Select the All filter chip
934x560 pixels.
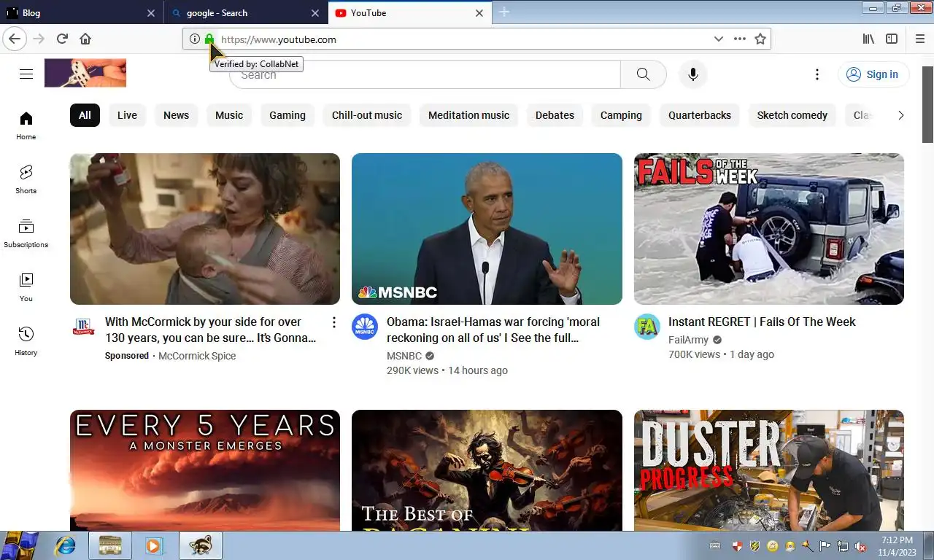pos(85,115)
